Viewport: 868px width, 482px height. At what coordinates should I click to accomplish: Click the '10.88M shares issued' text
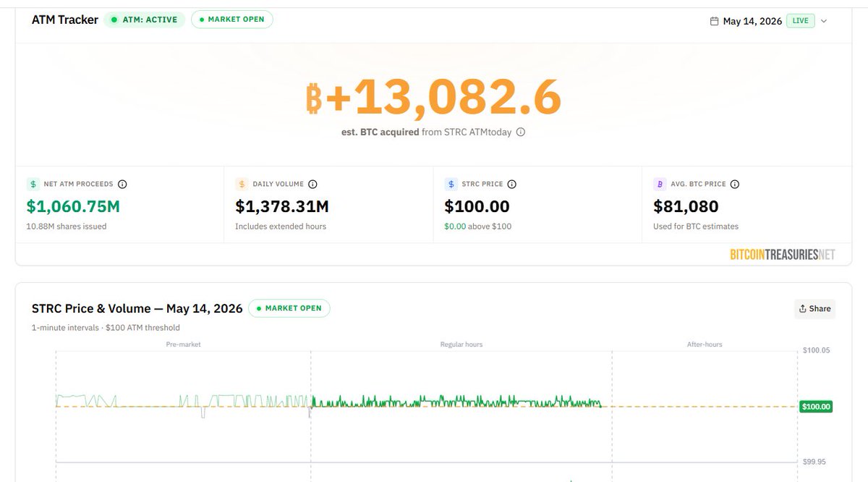[x=67, y=227]
